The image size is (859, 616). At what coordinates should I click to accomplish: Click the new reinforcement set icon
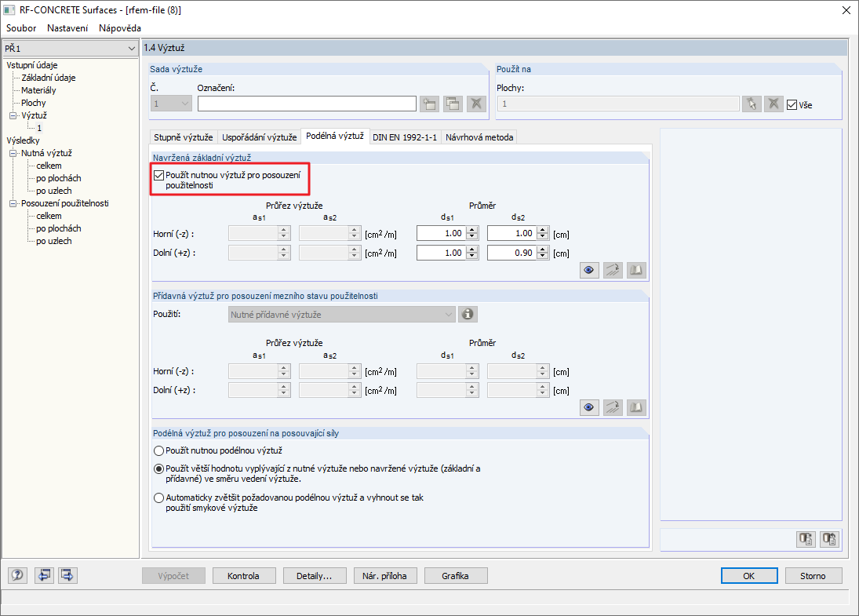(x=430, y=104)
